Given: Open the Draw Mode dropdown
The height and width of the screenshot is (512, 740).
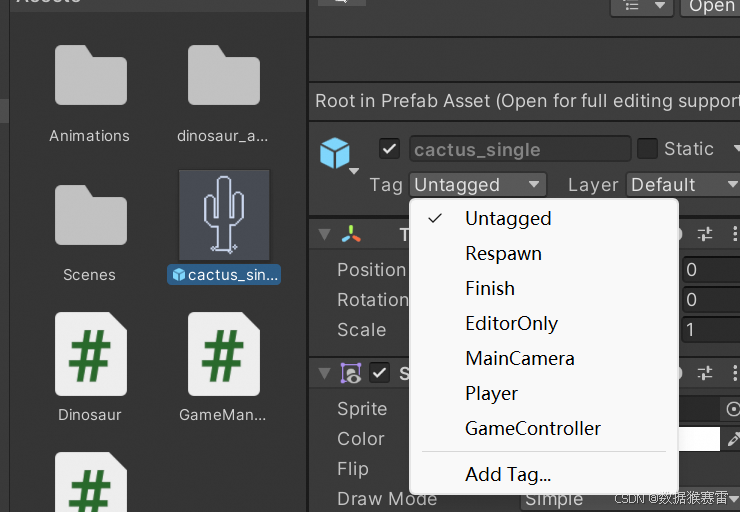Looking at the screenshot, I should (630, 499).
